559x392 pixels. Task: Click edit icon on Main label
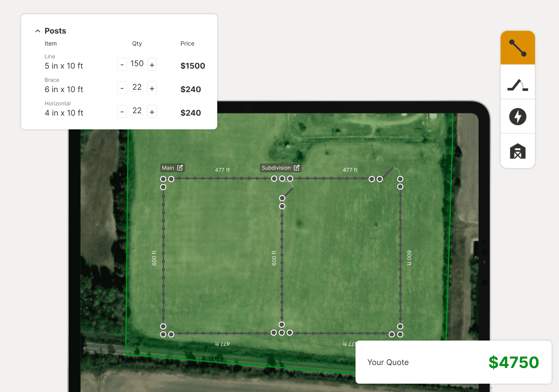click(180, 168)
